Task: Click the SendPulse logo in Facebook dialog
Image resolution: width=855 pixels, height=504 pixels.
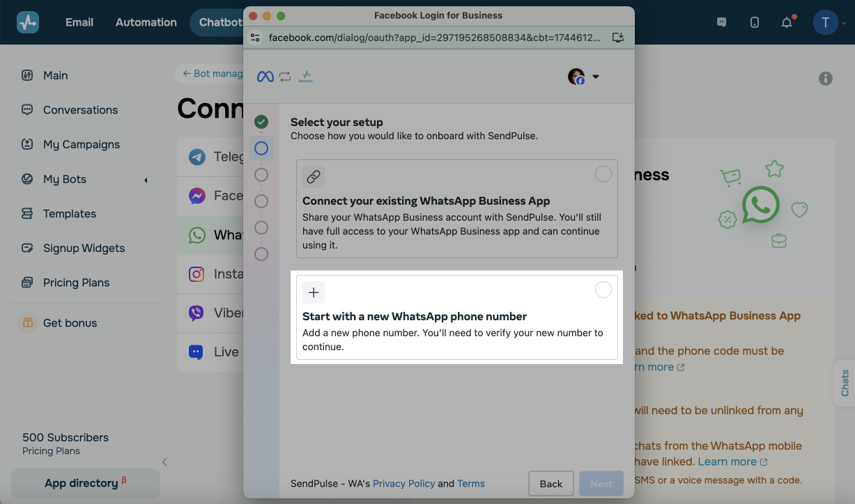Action: click(x=305, y=77)
